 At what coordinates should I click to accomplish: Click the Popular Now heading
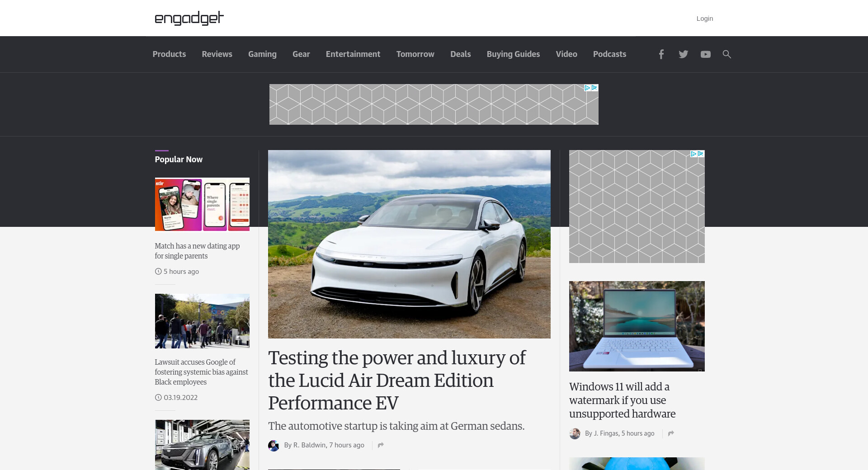coord(179,160)
